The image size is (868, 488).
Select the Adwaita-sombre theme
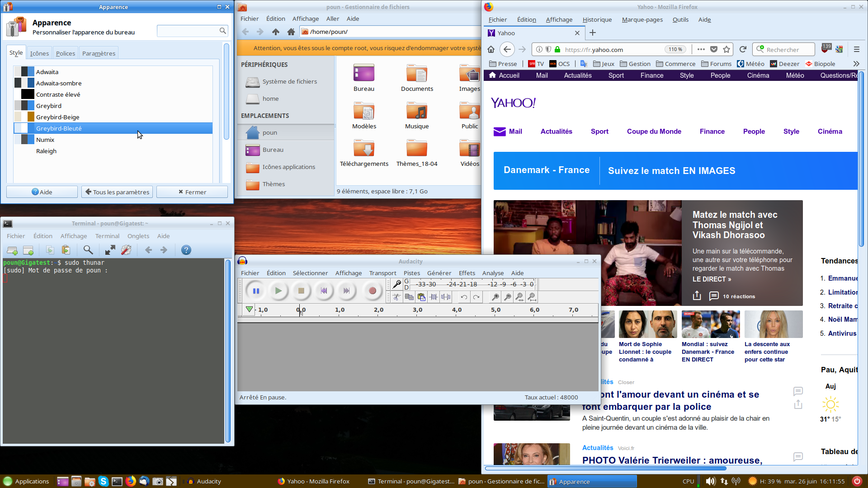(59, 83)
